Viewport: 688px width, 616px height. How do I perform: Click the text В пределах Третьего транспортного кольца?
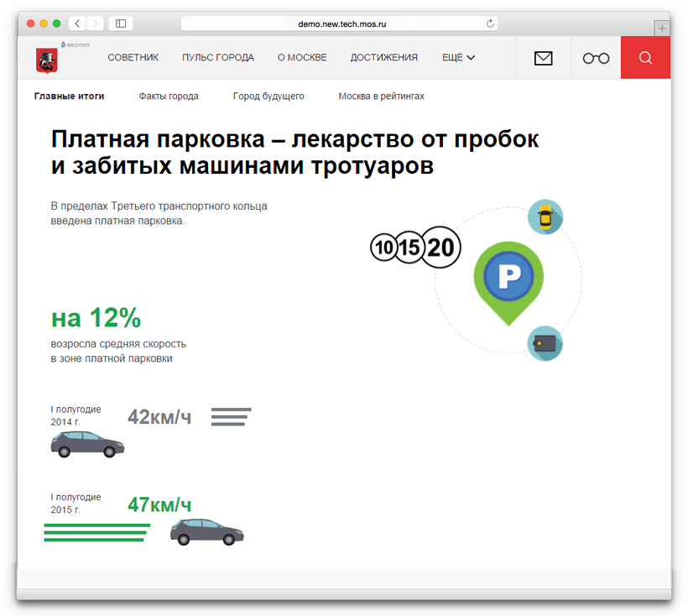pos(159,206)
